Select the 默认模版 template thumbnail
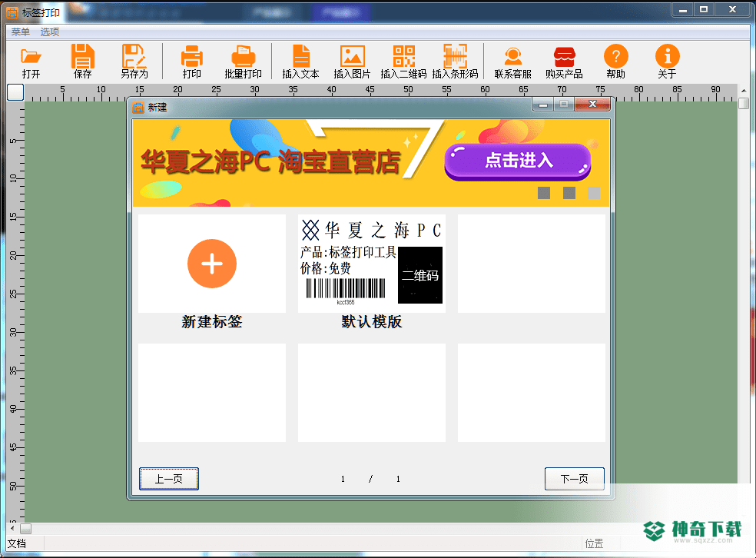The image size is (756, 558). tap(372, 264)
